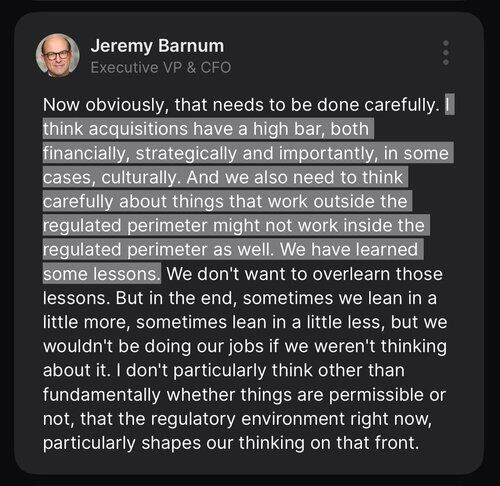Click Jeremy Barnum's profile photo
Screen dimensions: 500x486
pos(58,55)
